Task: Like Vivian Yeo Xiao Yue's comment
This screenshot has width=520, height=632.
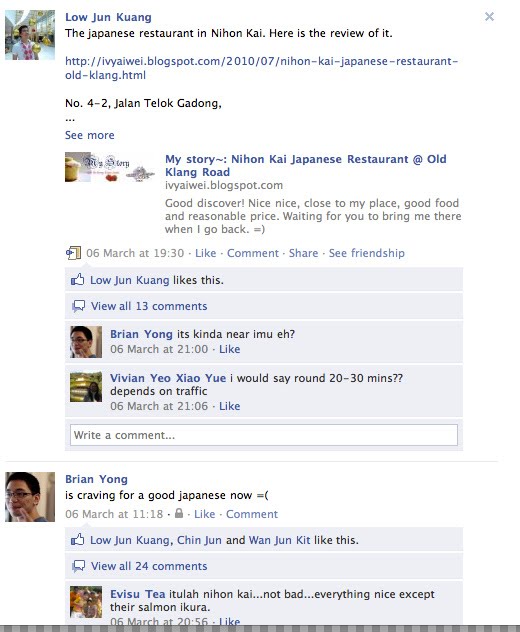Action: point(229,406)
